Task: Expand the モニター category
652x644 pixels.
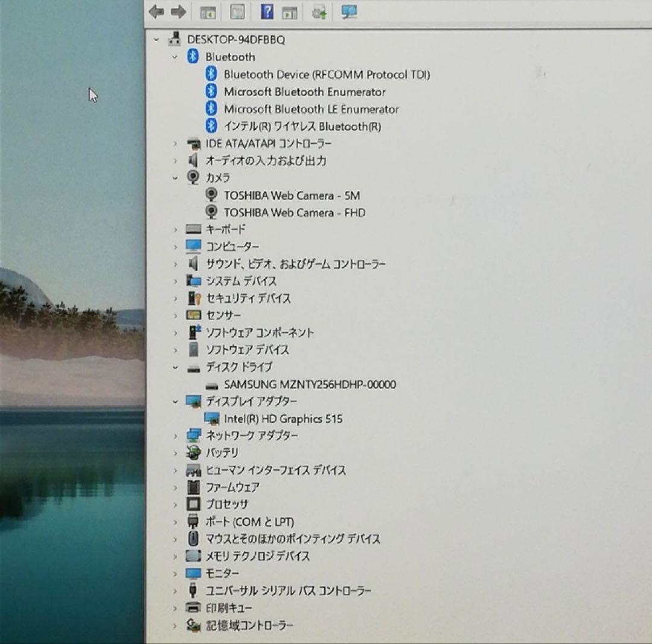Action: tap(175, 574)
